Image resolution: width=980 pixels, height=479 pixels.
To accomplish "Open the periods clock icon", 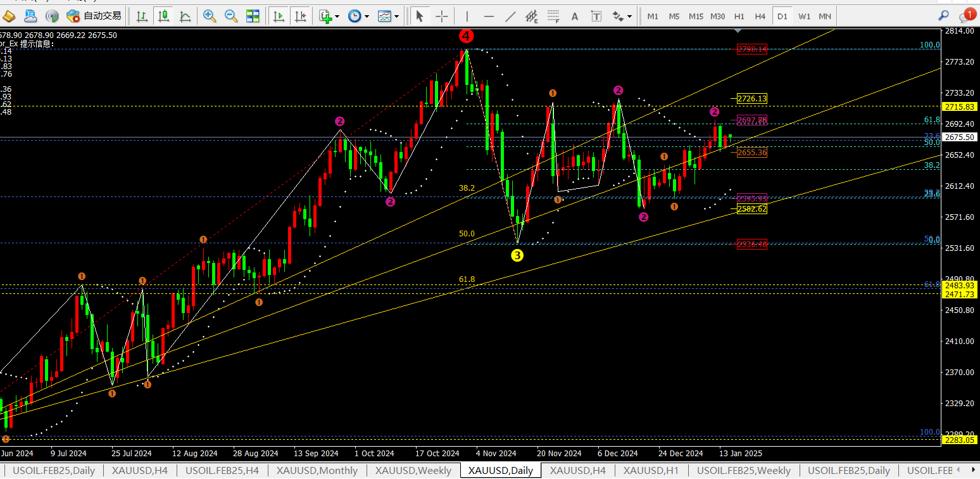I will tap(355, 16).
